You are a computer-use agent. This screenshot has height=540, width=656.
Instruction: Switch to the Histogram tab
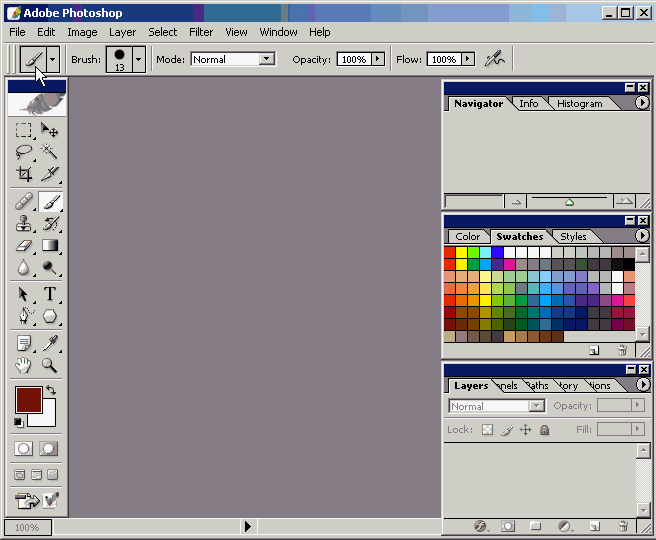(x=579, y=103)
